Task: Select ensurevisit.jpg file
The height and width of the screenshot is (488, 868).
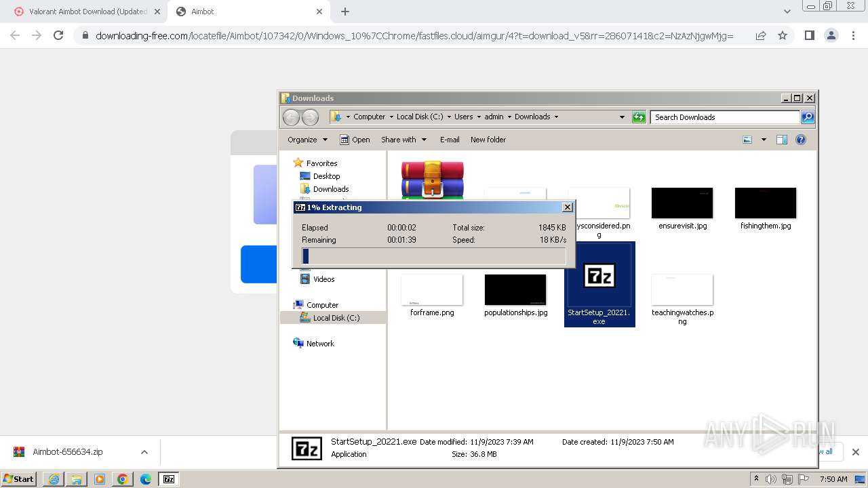Action: [682, 209]
